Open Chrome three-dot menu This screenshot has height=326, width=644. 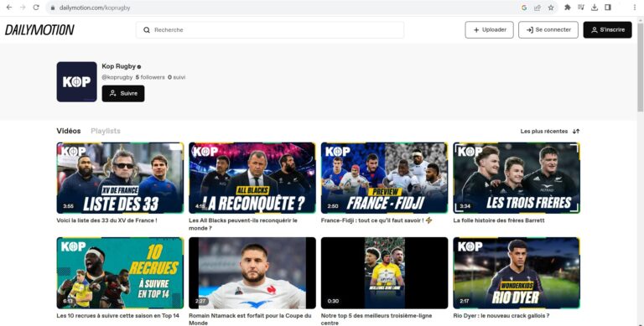pos(635,8)
